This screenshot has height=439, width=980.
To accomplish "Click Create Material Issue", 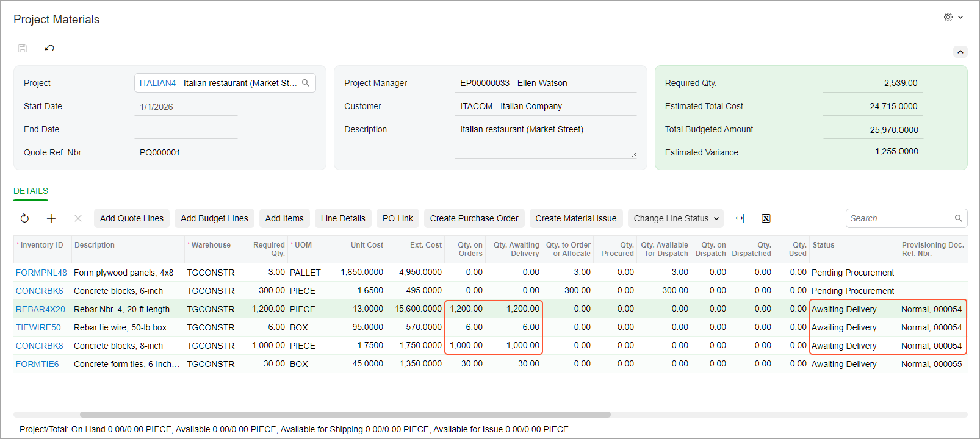I will (x=576, y=218).
